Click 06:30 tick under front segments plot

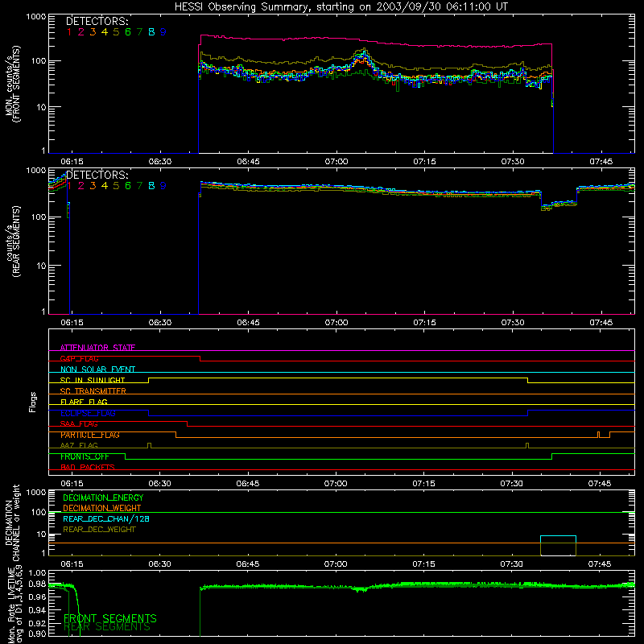click(160, 162)
